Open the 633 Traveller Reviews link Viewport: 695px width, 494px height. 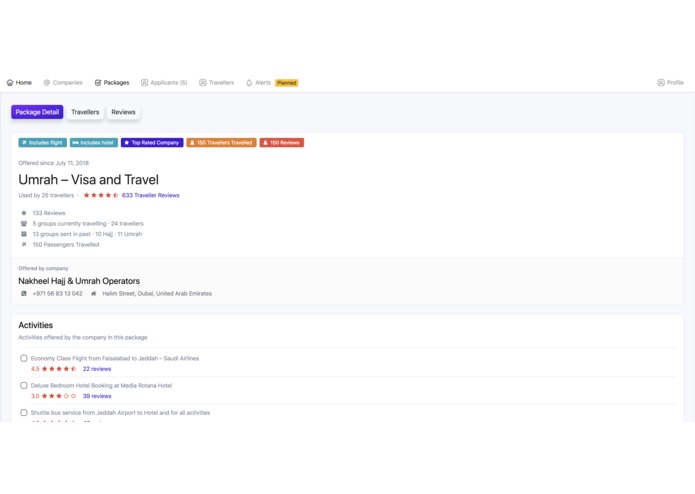pyautogui.click(x=151, y=195)
